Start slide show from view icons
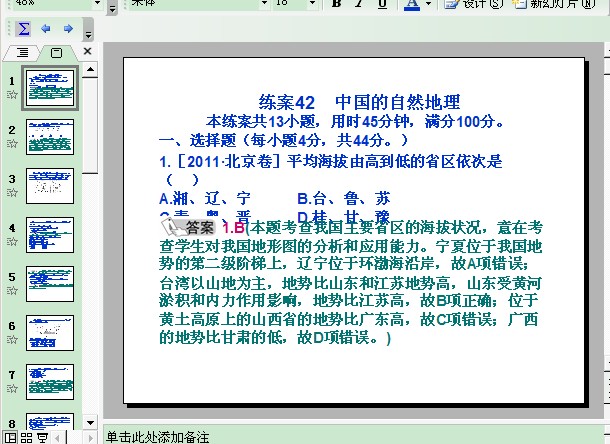 tap(40, 437)
